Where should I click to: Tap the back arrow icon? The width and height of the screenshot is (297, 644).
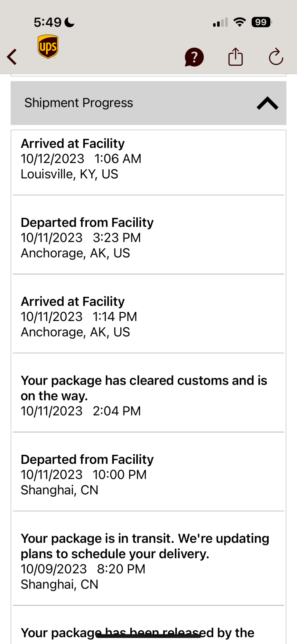pyautogui.click(x=12, y=57)
